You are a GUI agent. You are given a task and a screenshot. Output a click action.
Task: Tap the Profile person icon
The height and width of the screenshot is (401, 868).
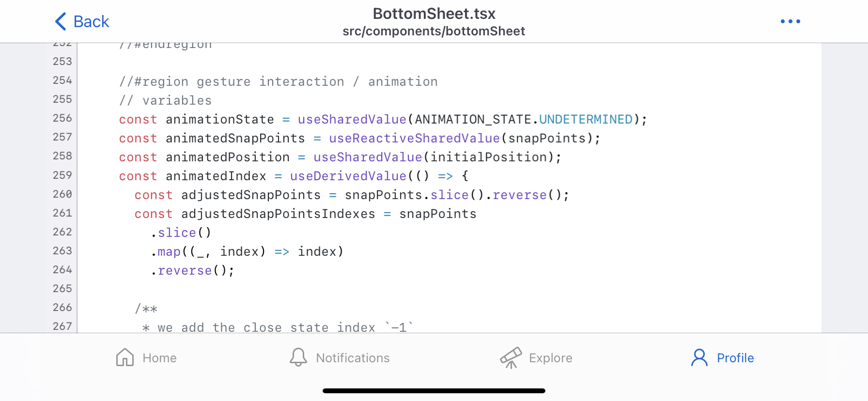pos(699,358)
